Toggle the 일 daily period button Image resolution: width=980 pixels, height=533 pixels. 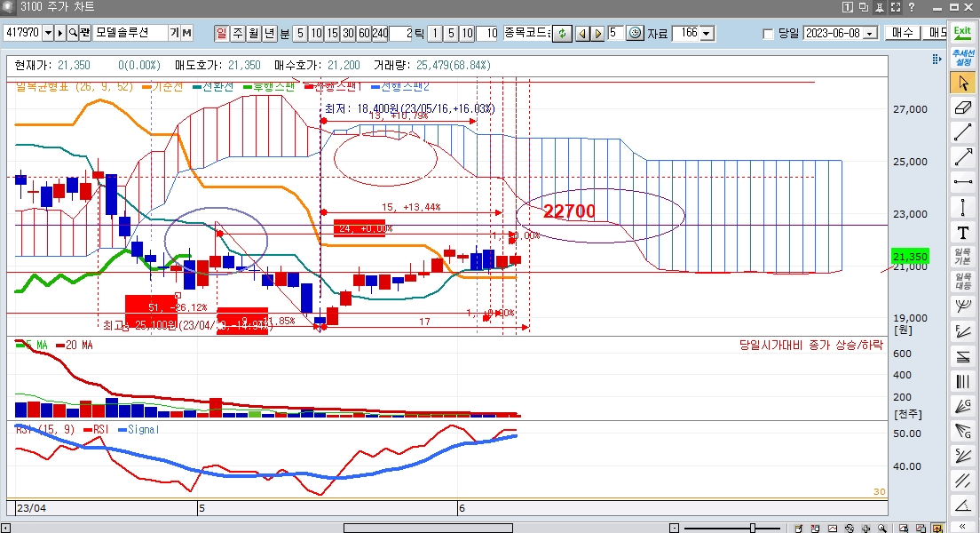pyautogui.click(x=222, y=34)
